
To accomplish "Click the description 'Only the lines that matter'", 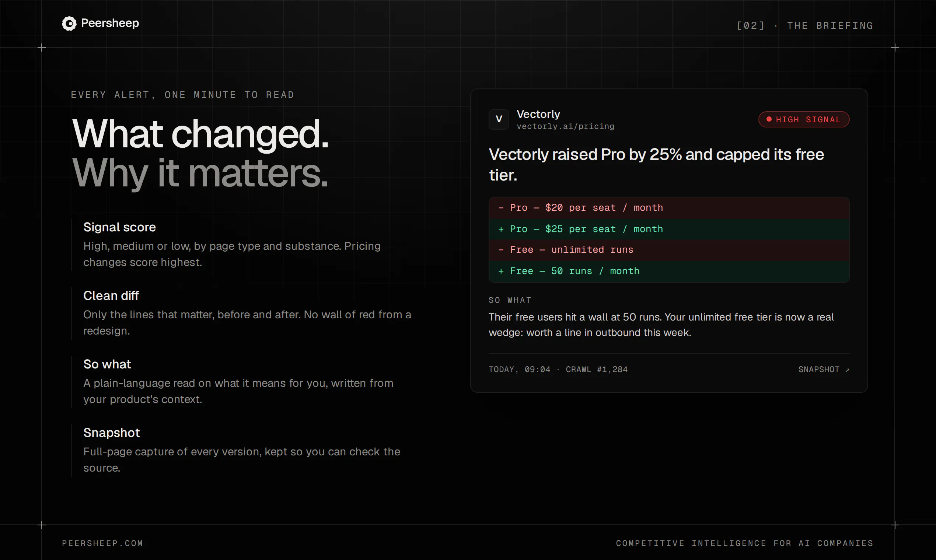I will coord(247,323).
